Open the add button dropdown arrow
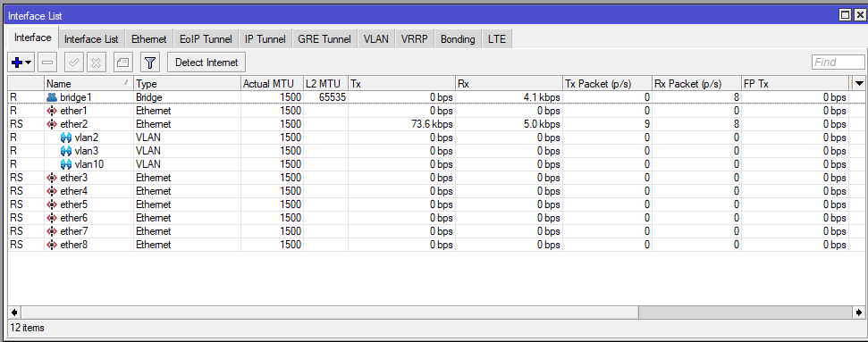 pyautogui.click(x=28, y=63)
